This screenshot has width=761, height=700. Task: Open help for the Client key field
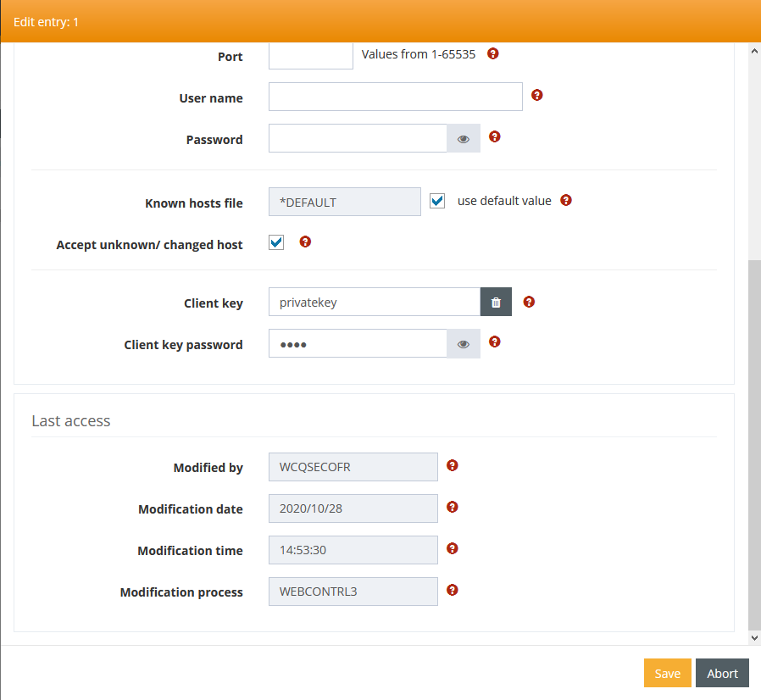tap(529, 301)
